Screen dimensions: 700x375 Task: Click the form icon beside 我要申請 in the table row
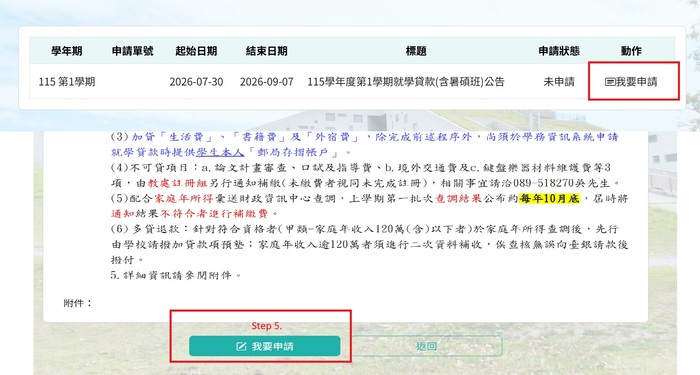(x=610, y=82)
